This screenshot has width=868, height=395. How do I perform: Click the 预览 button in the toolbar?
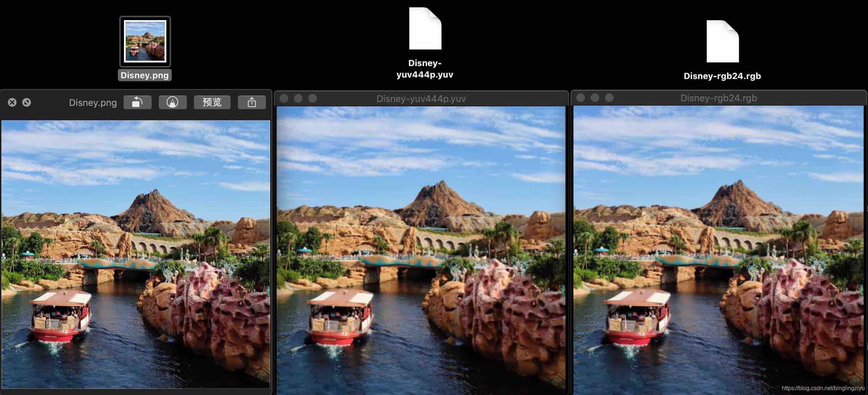(x=213, y=102)
